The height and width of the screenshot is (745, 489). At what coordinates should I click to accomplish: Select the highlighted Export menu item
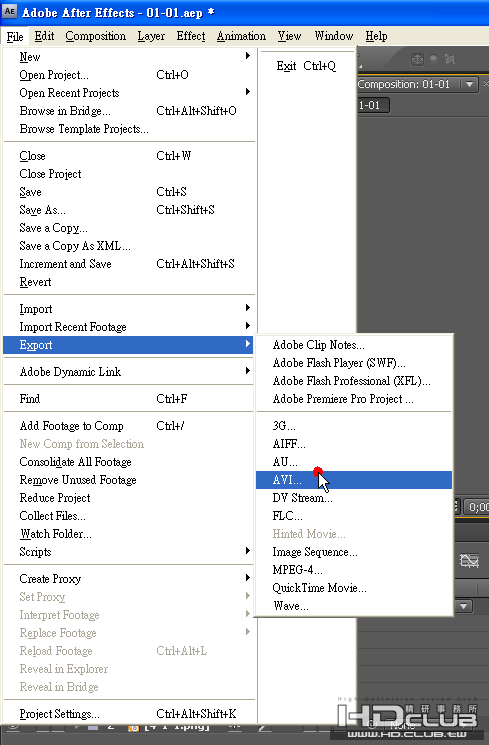[x=129, y=345]
